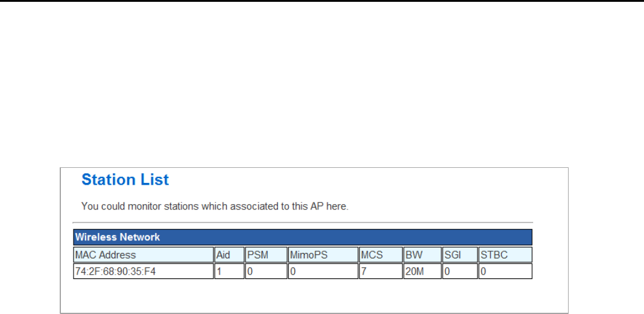Click the BW column header
The height and width of the screenshot is (314, 644).
point(421,255)
